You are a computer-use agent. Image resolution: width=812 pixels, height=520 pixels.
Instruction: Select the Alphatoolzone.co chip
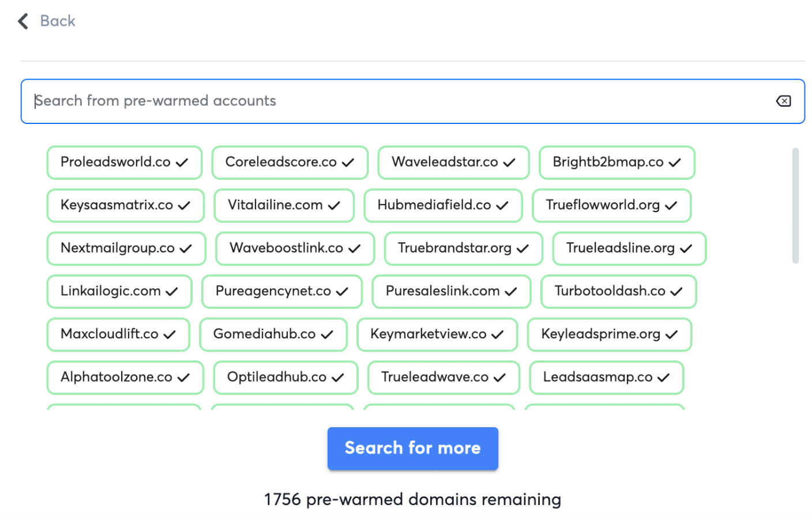[x=125, y=378]
